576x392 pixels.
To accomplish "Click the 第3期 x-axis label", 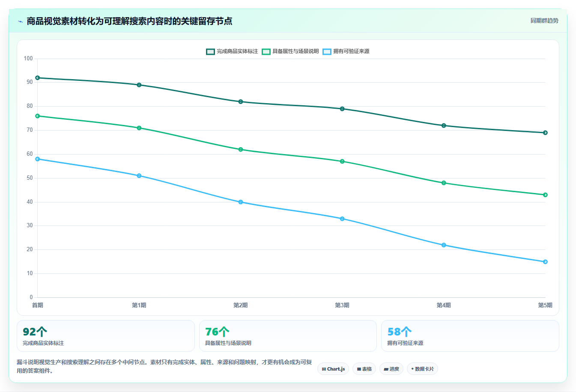I will (342, 305).
